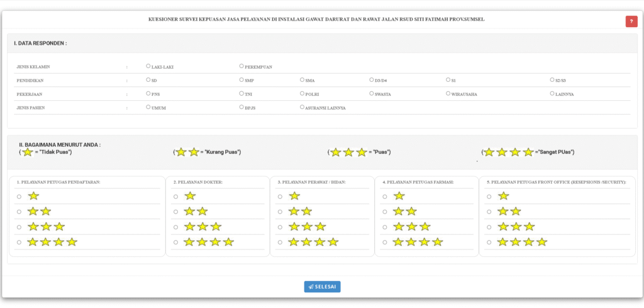Screen dimensions: 644x308
Task: Click the SELESAI submit button
Action: 322,287
